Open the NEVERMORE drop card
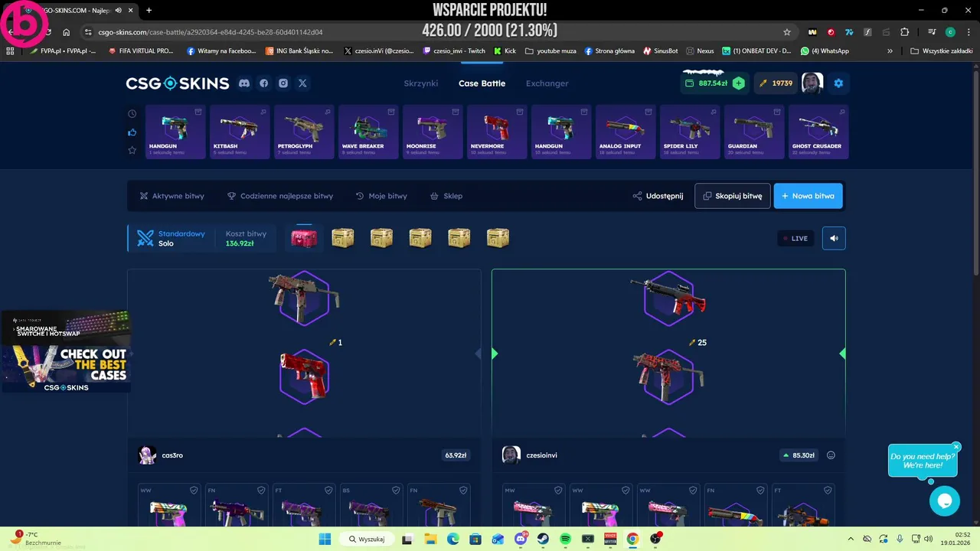Screen dimensions: 980x551 pyautogui.click(x=497, y=132)
